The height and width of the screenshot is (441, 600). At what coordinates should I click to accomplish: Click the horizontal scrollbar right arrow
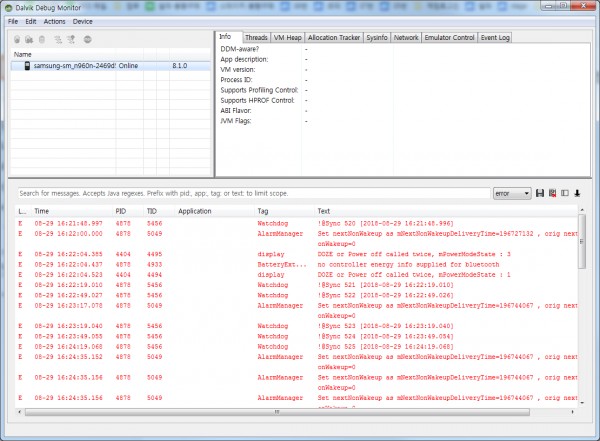(572, 412)
